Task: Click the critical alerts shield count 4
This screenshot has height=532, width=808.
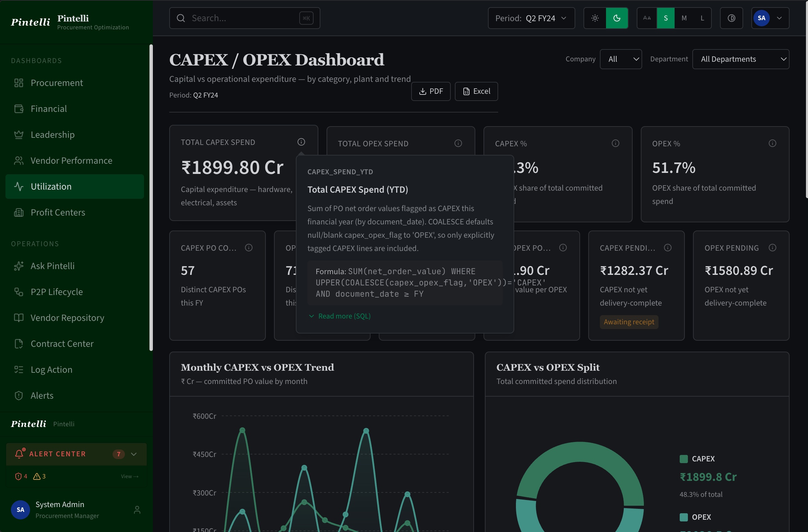Action: click(21, 476)
